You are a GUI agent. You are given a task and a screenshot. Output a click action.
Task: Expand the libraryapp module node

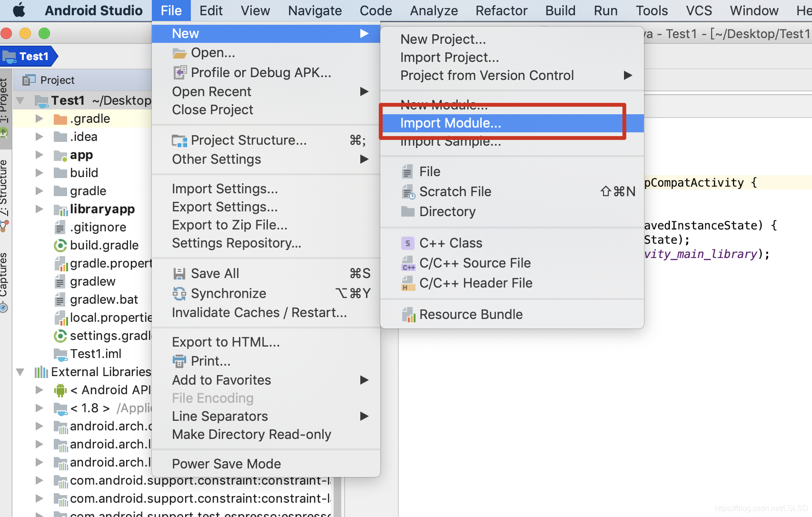point(40,209)
